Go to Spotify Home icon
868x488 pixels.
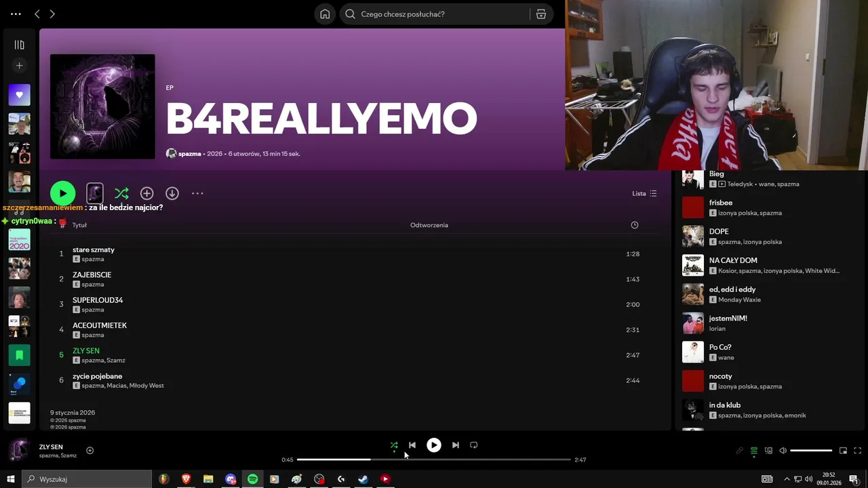[325, 14]
